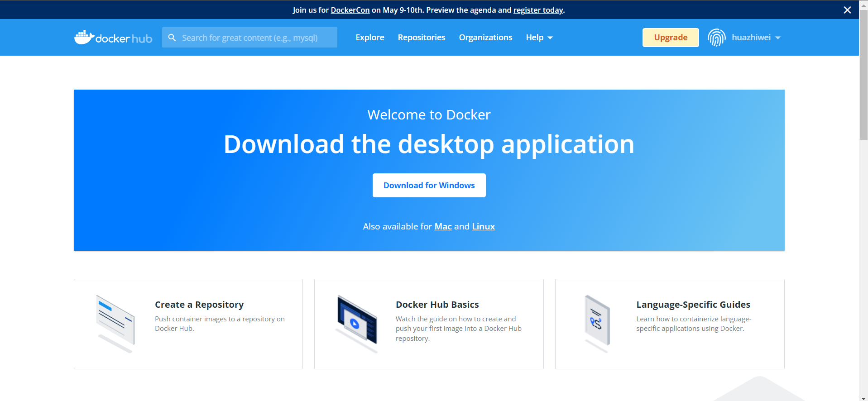Click Download for Windows button
The width and height of the screenshot is (868, 401).
pyautogui.click(x=429, y=185)
